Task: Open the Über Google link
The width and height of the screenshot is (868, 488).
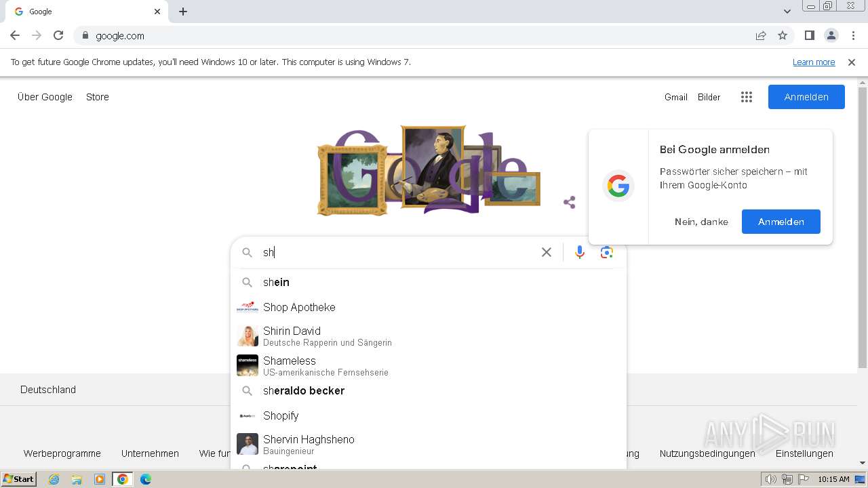Action: coord(45,97)
